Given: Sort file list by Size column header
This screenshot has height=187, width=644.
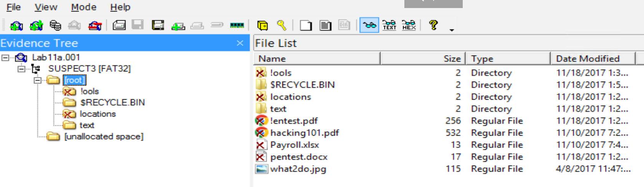Looking at the screenshot, I should 422,59.
